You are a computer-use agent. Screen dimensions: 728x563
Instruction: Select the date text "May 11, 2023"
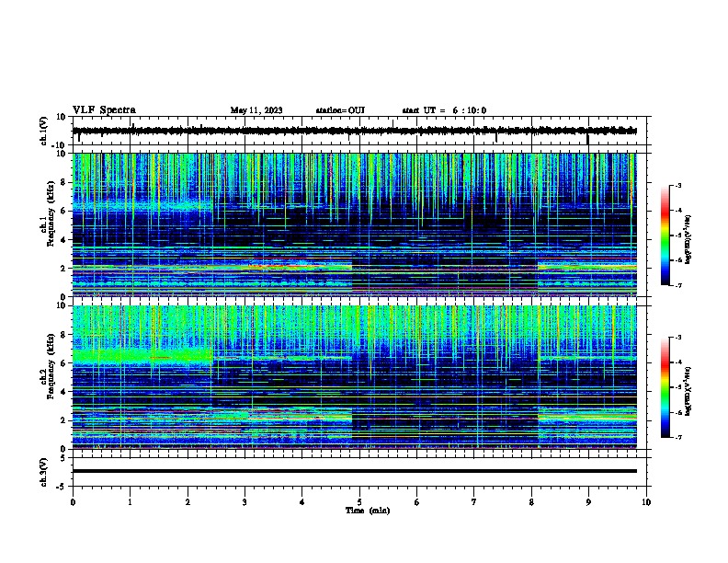coord(256,110)
